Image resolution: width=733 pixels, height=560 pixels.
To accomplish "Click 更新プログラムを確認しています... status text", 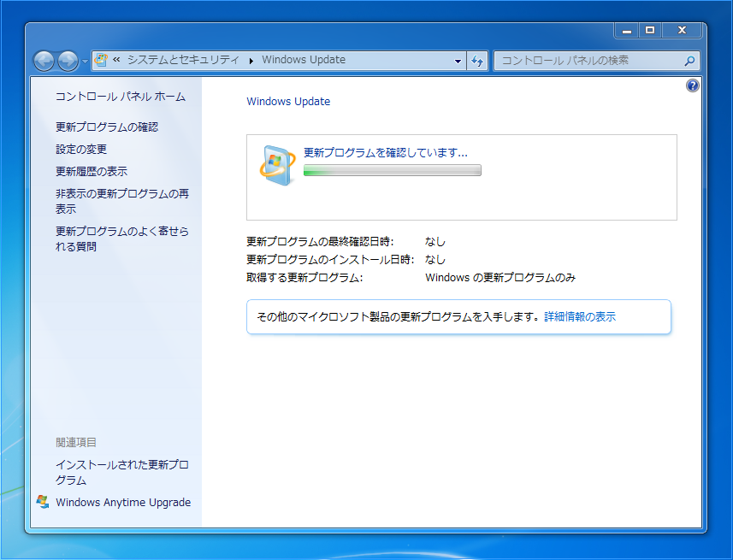I will (x=386, y=152).
